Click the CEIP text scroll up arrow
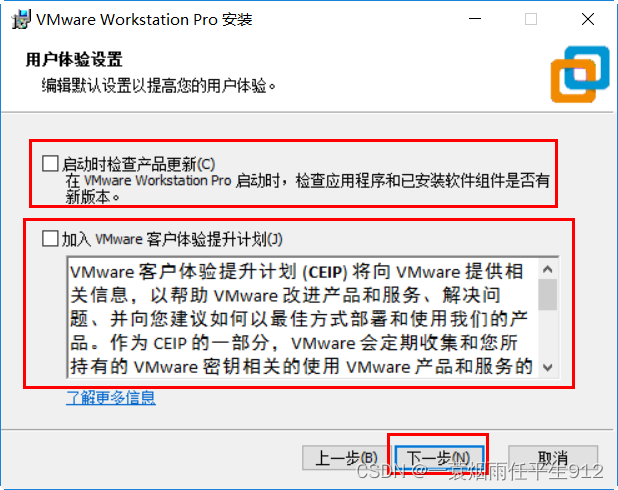This screenshot has height=490, width=618. 547,269
